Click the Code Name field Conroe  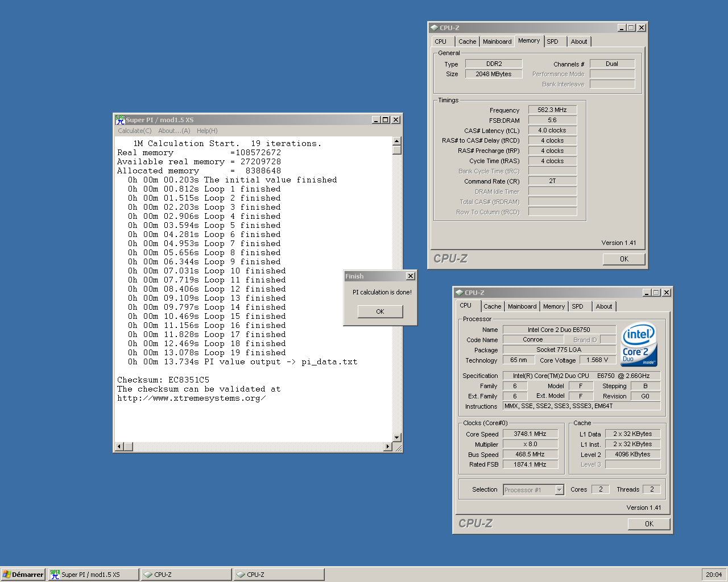coord(533,339)
